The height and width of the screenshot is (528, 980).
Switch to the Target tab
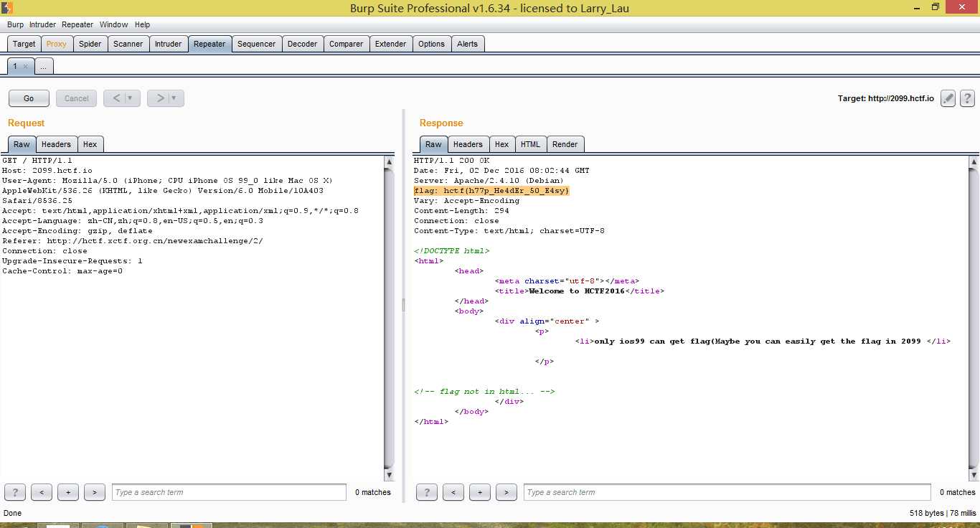click(24, 44)
